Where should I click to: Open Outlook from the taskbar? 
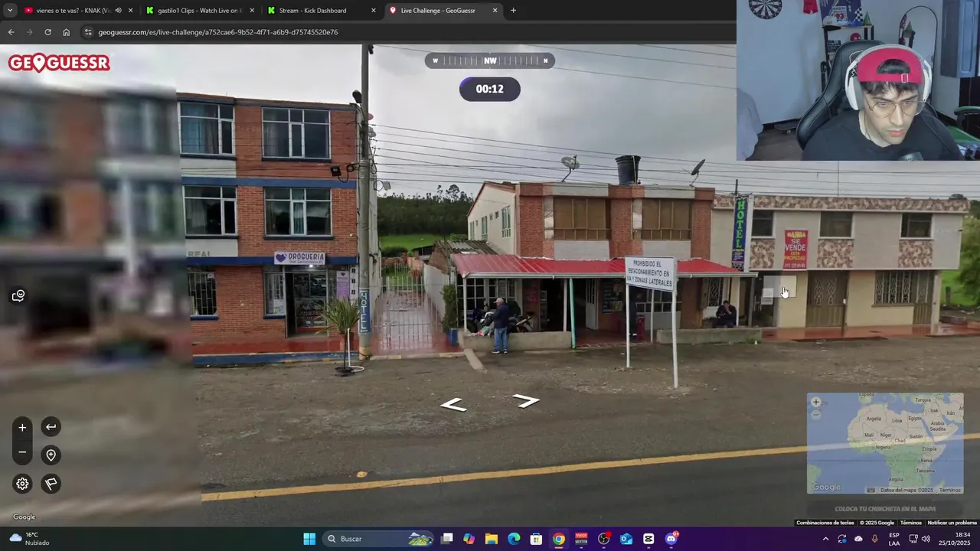pyautogui.click(x=626, y=539)
